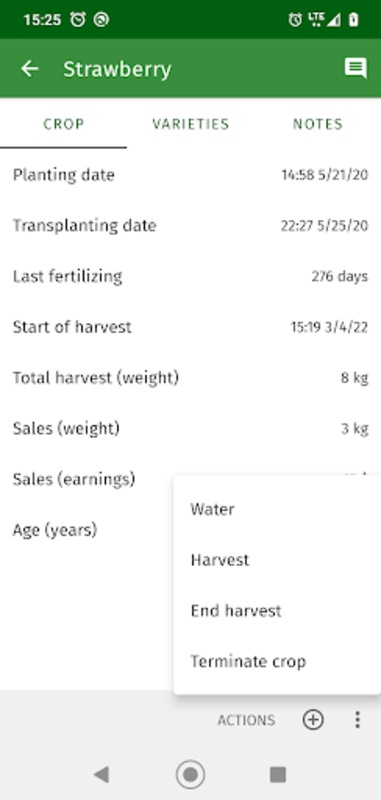
Task: Open the three-dot overflow menu
Action: click(x=358, y=720)
